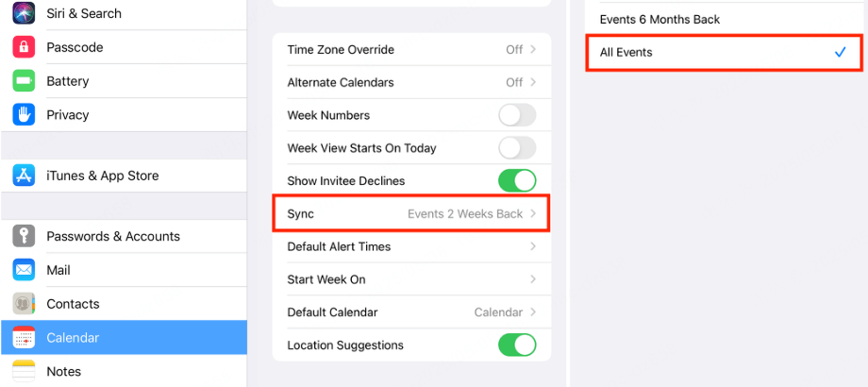Expand the Default Calendar option
Image resolution: width=868 pixels, height=387 pixels.
point(412,312)
